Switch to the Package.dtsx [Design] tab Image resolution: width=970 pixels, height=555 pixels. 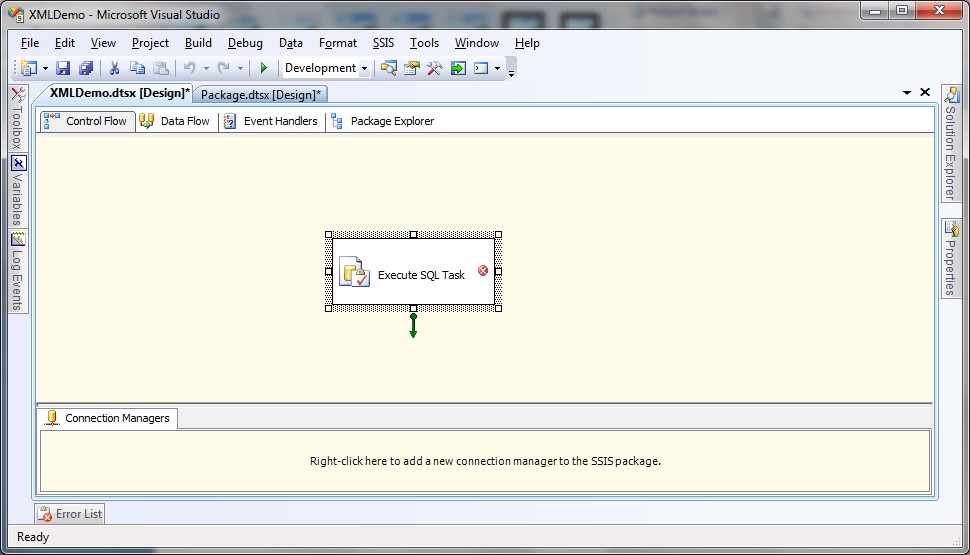pos(260,95)
